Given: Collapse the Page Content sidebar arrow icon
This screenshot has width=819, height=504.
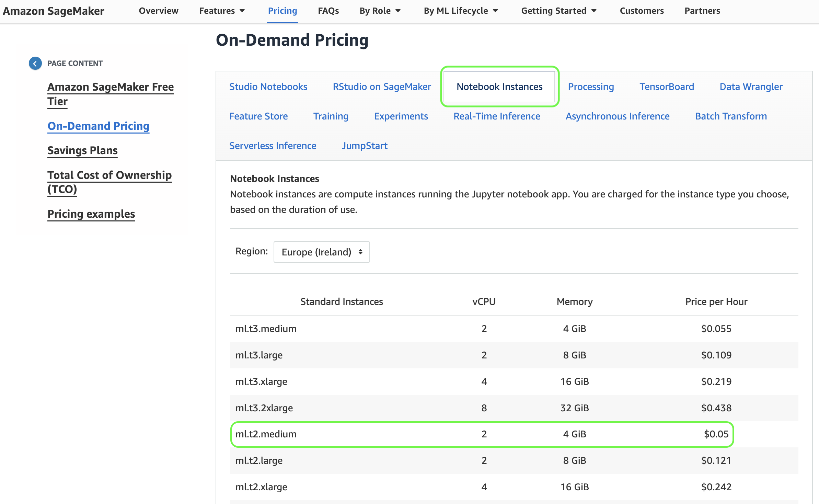Looking at the screenshot, I should coord(35,63).
